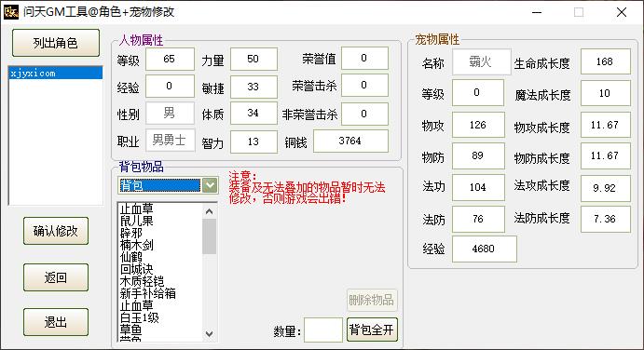Click the 体质 field showing 34

(253, 114)
